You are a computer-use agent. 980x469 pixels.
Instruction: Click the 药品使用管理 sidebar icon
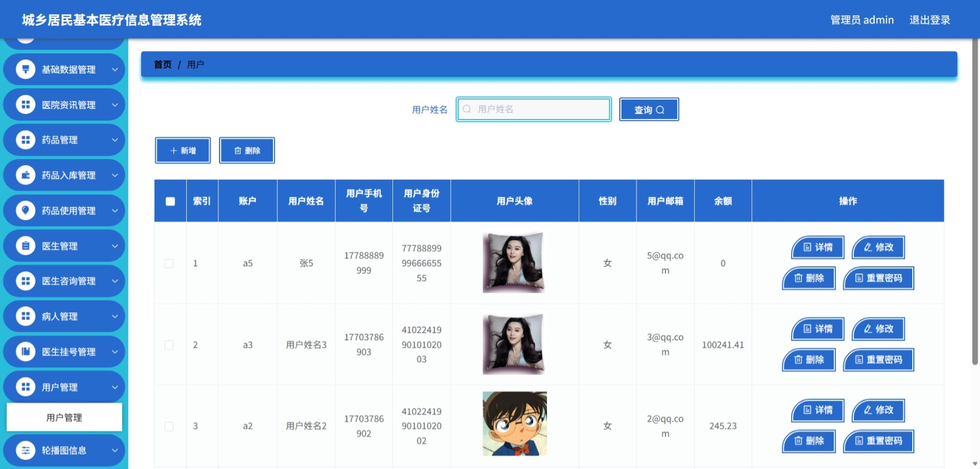(26, 211)
